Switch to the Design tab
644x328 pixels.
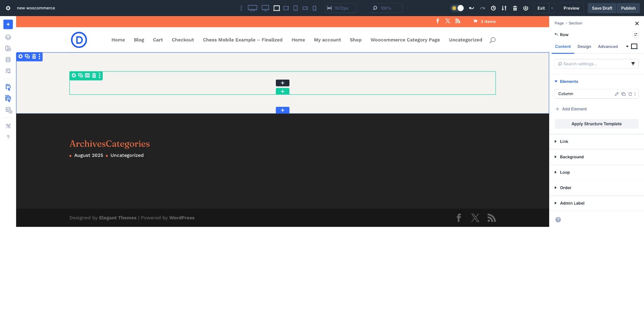click(584, 46)
